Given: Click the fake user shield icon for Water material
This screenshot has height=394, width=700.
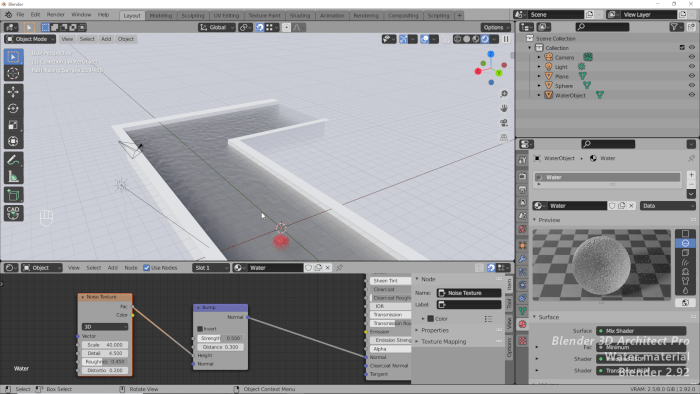Looking at the screenshot, I should click(612, 206).
